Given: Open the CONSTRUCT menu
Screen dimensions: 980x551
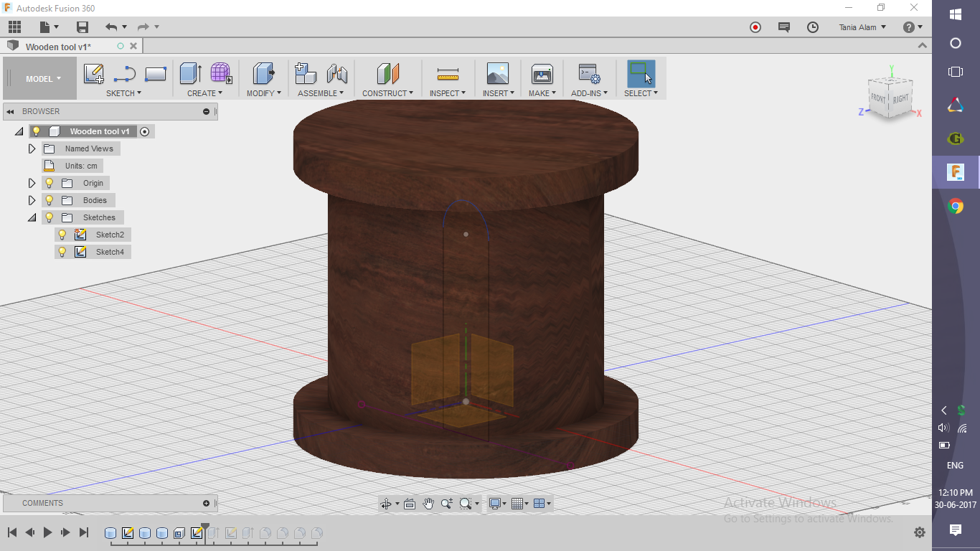Looking at the screenshot, I should pyautogui.click(x=387, y=93).
